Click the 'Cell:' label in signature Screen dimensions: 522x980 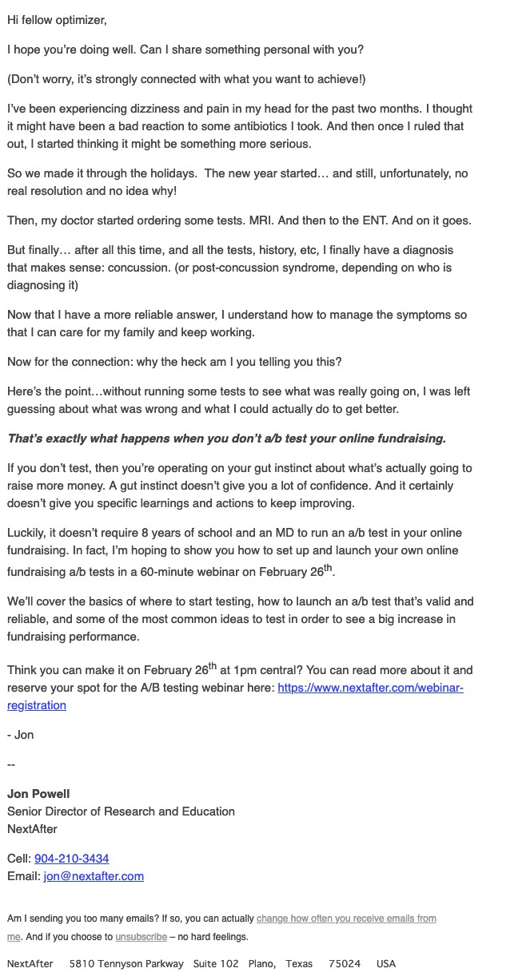click(19, 859)
